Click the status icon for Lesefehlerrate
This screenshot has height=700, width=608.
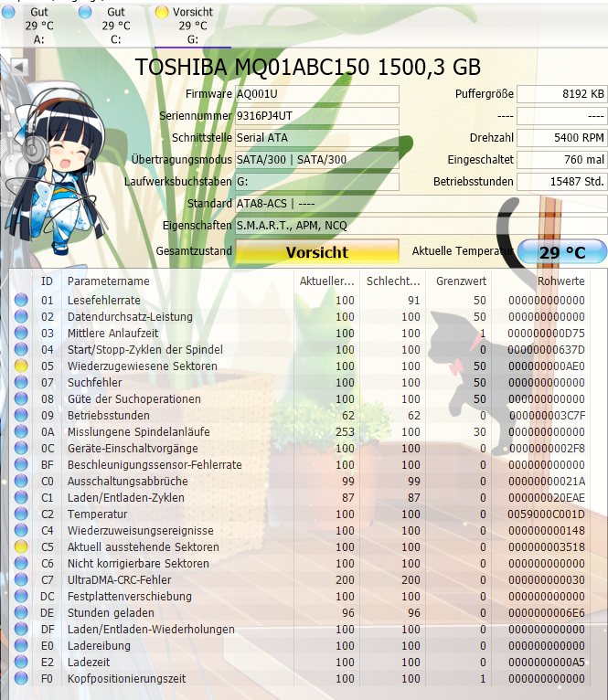21,300
